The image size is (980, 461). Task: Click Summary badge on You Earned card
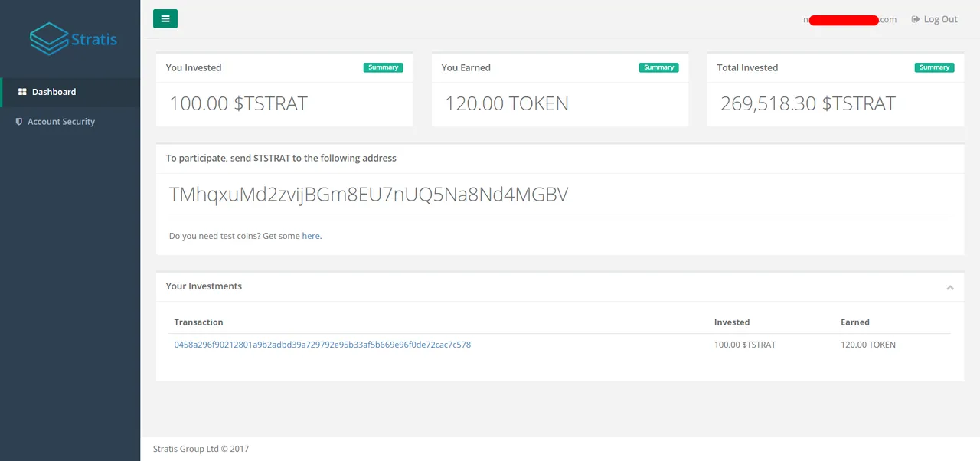659,67
